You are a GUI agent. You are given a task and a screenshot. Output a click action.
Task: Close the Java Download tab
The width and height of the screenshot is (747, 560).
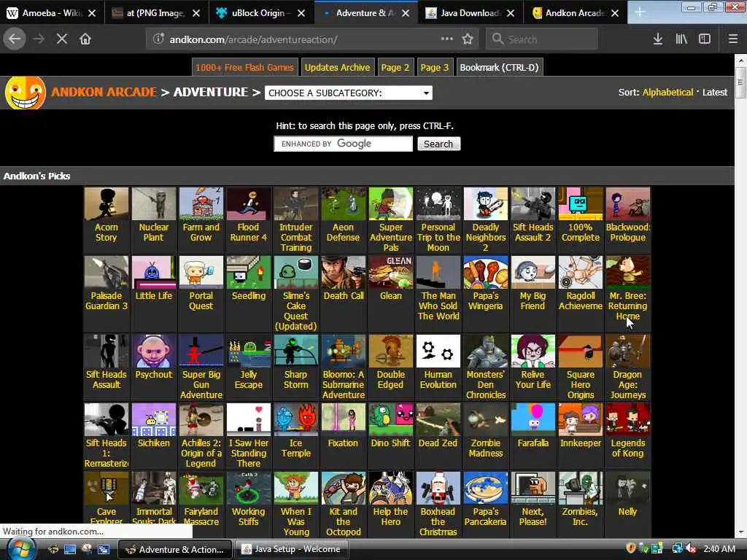[x=510, y=13]
